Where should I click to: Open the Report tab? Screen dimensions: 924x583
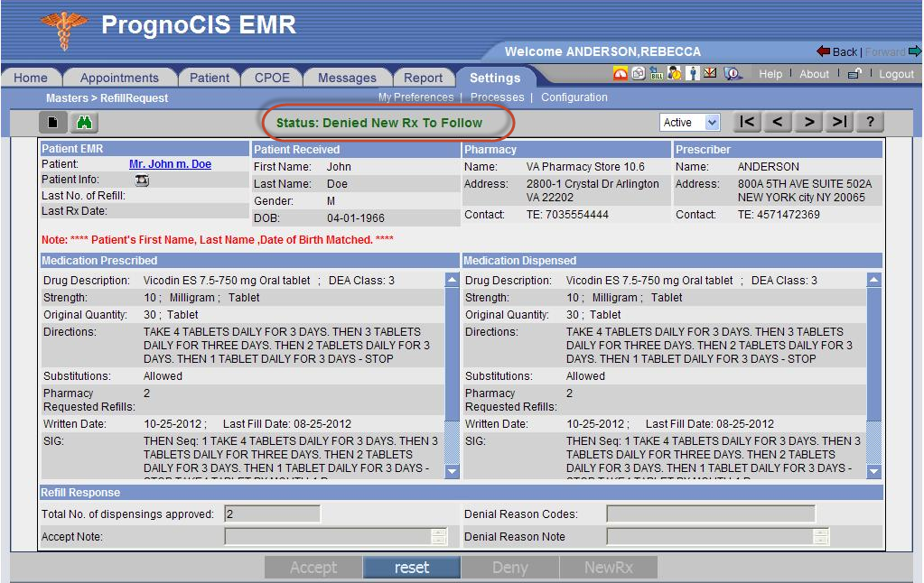tap(423, 78)
